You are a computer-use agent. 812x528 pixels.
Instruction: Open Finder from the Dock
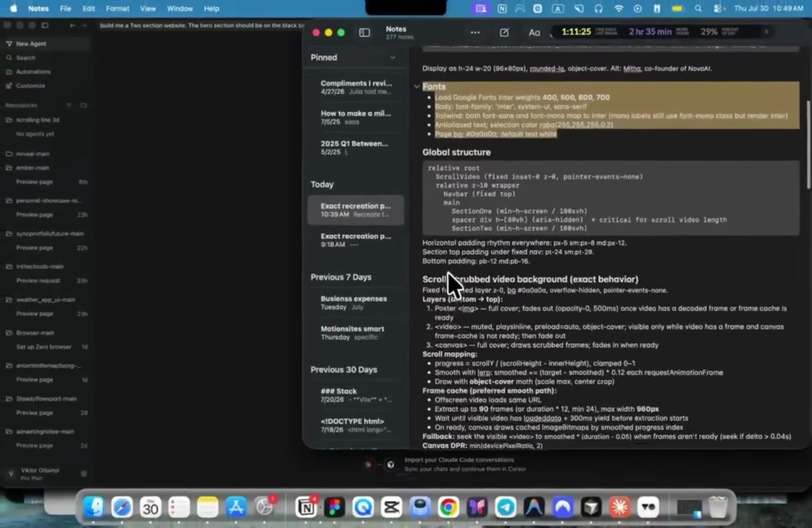[x=93, y=507]
